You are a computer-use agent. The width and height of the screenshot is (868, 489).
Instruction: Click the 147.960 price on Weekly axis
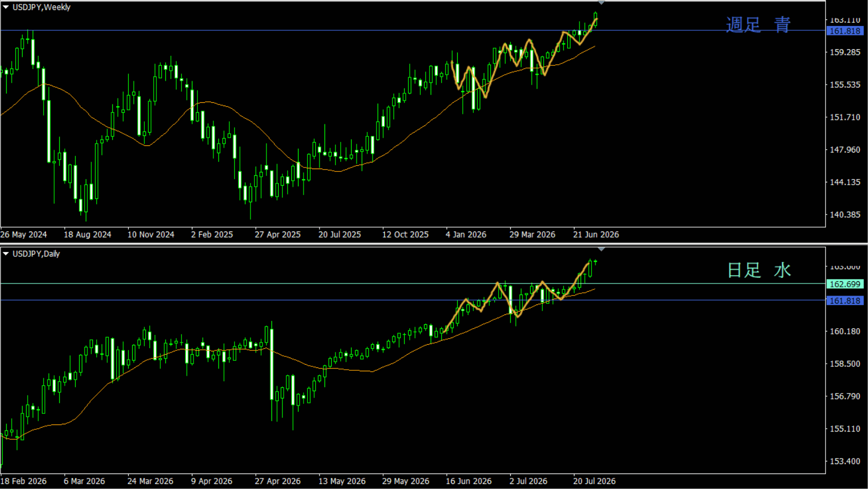(845, 149)
